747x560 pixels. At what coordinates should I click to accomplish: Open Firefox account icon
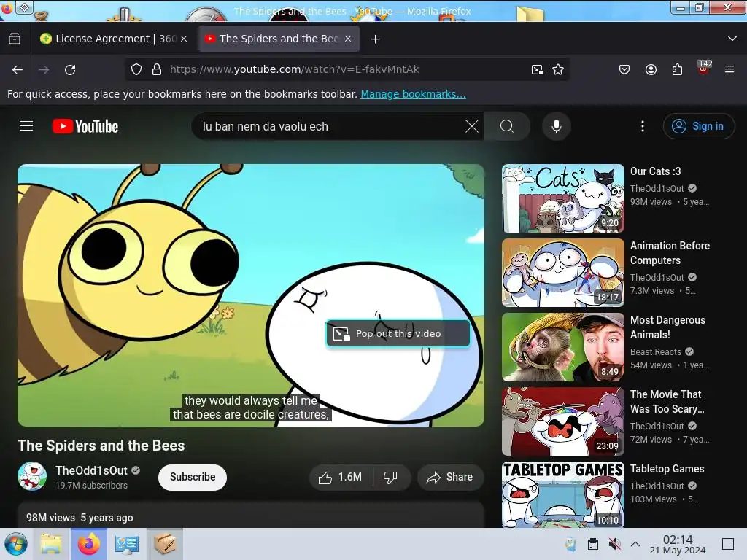pos(651,69)
